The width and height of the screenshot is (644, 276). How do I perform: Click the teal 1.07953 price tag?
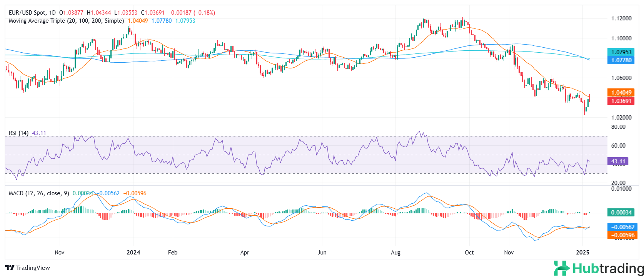click(621, 52)
